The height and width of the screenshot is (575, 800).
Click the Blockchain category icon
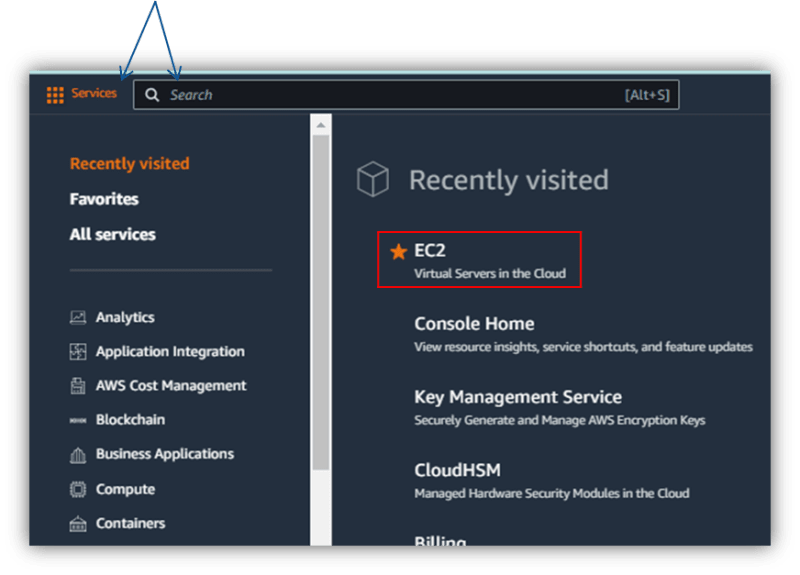click(x=78, y=421)
